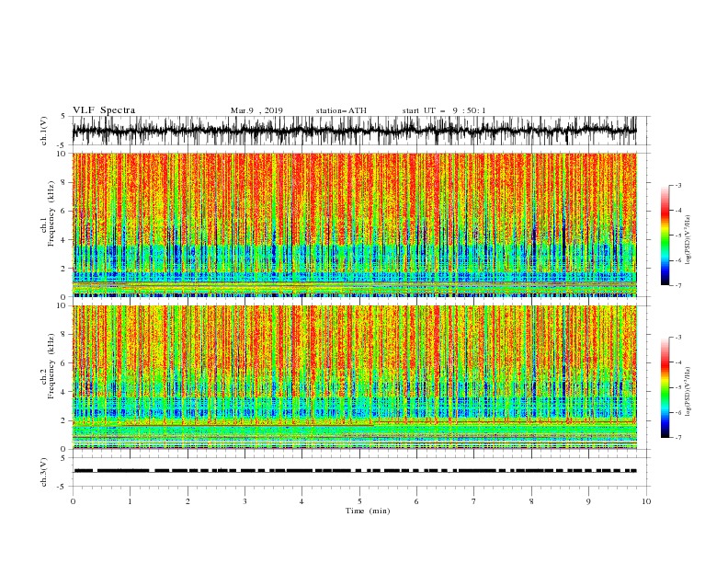Click inside the ch.2 spectrogram panel
The height and width of the screenshot is (563, 728).
pos(355,377)
